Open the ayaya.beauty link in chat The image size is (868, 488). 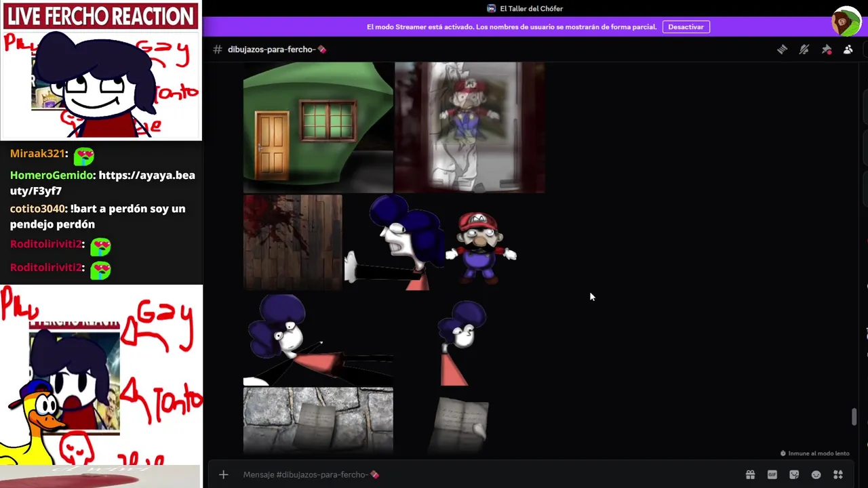102,183
